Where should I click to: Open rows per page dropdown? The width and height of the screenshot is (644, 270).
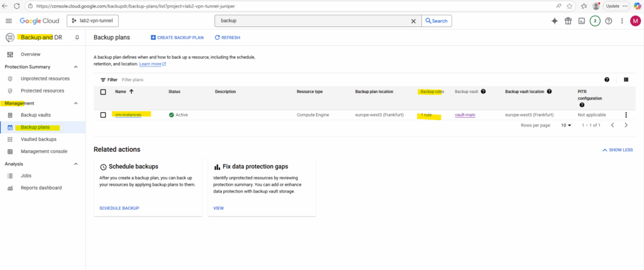[x=566, y=125]
